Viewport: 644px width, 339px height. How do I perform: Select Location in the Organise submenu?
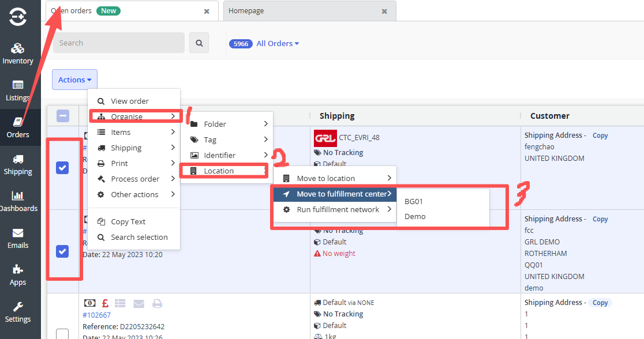point(227,171)
